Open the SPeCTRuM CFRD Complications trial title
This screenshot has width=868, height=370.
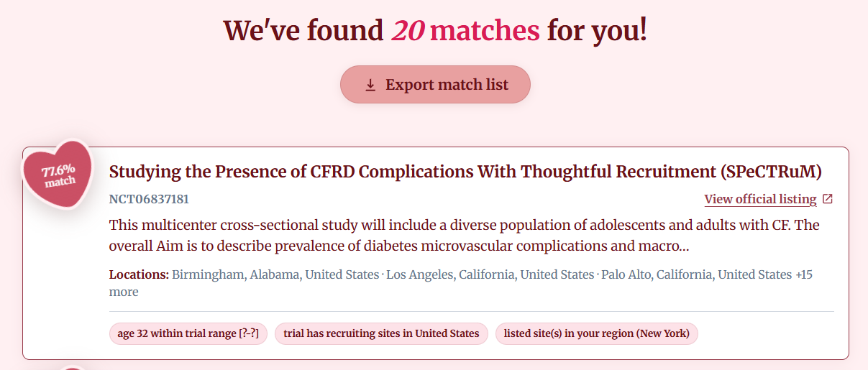pyautogui.click(x=465, y=172)
